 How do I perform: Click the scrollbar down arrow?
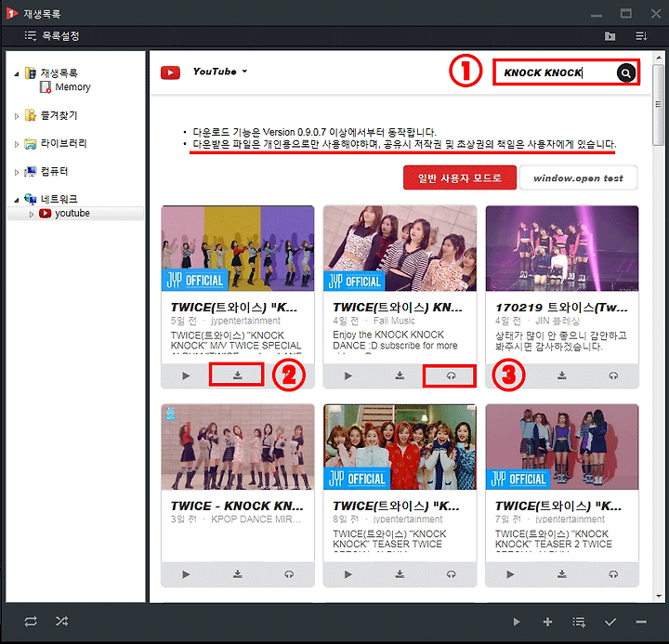point(659,596)
